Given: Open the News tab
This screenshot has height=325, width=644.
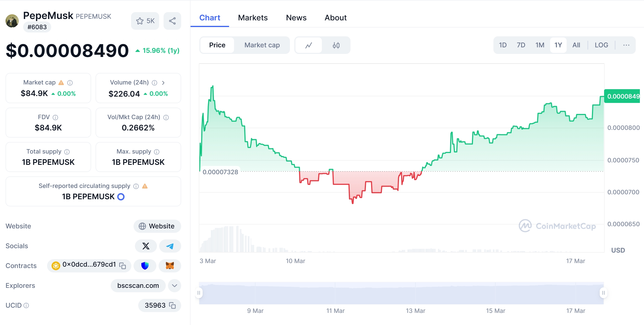Looking at the screenshot, I should pyautogui.click(x=296, y=18).
